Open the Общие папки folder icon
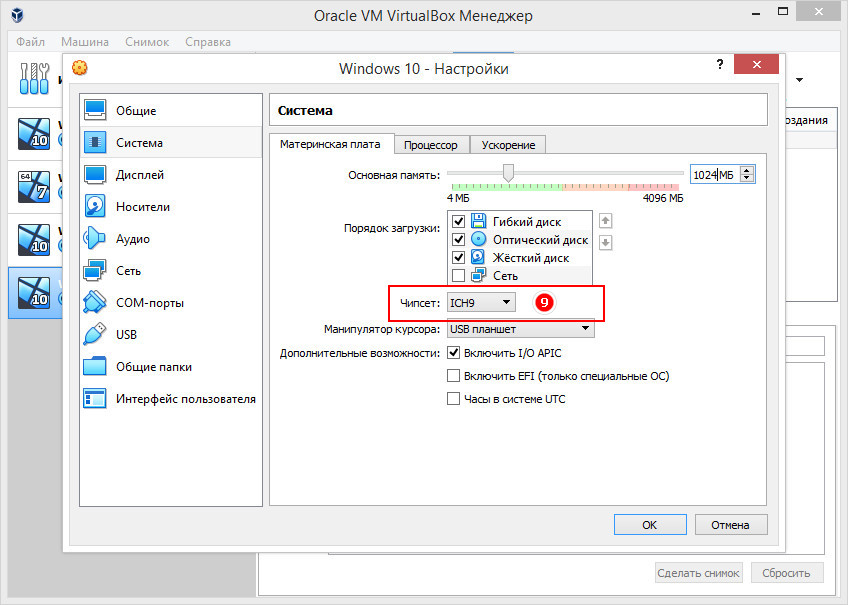This screenshot has height=605, width=848. pyautogui.click(x=95, y=366)
